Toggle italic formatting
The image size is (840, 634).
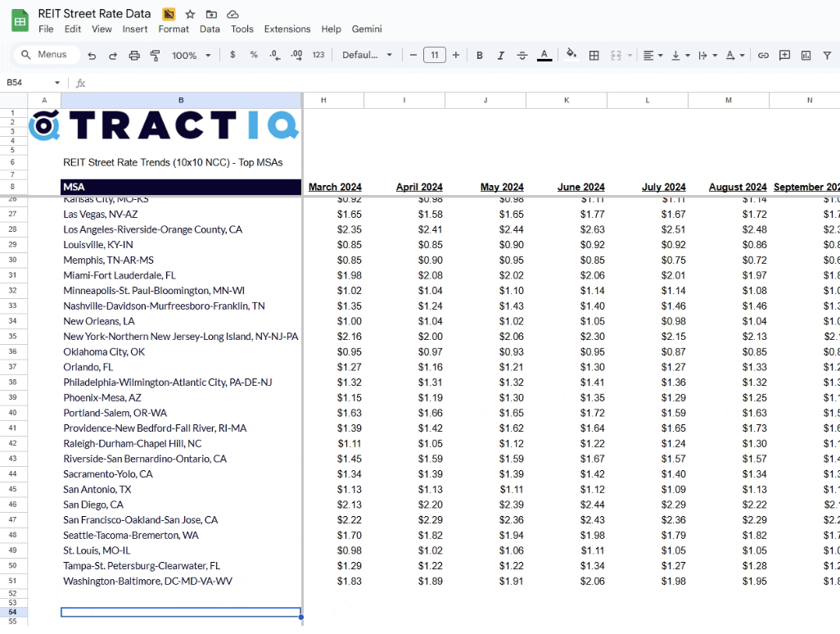(x=501, y=56)
